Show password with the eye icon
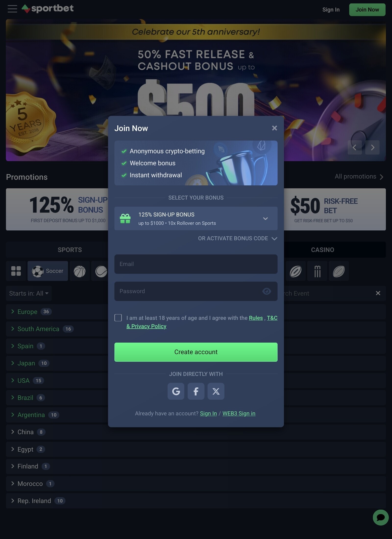The width and height of the screenshot is (392, 539). click(x=267, y=291)
